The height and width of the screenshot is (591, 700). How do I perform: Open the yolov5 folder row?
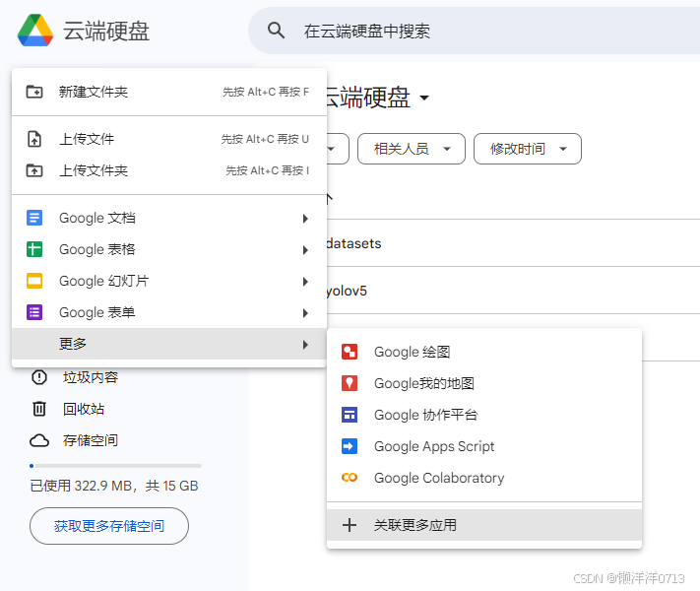[x=513, y=291]
